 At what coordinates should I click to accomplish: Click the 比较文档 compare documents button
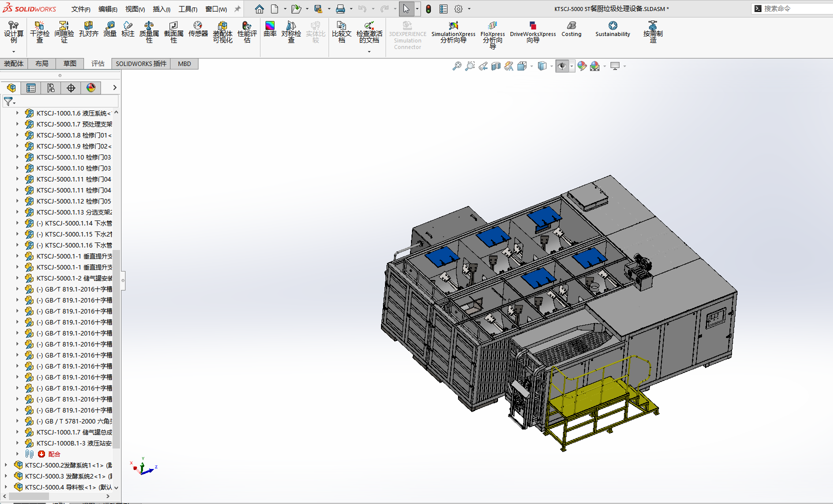[341, 31]
